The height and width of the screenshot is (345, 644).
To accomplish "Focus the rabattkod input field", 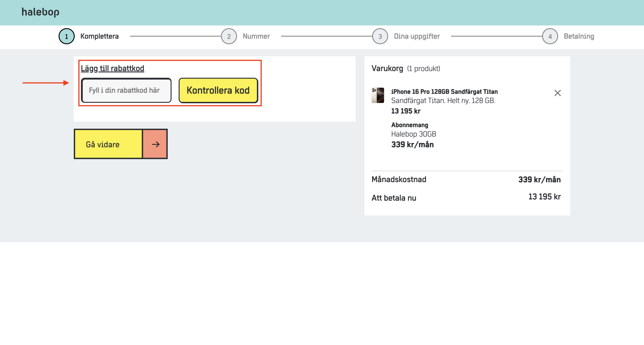I will [126, 90].
